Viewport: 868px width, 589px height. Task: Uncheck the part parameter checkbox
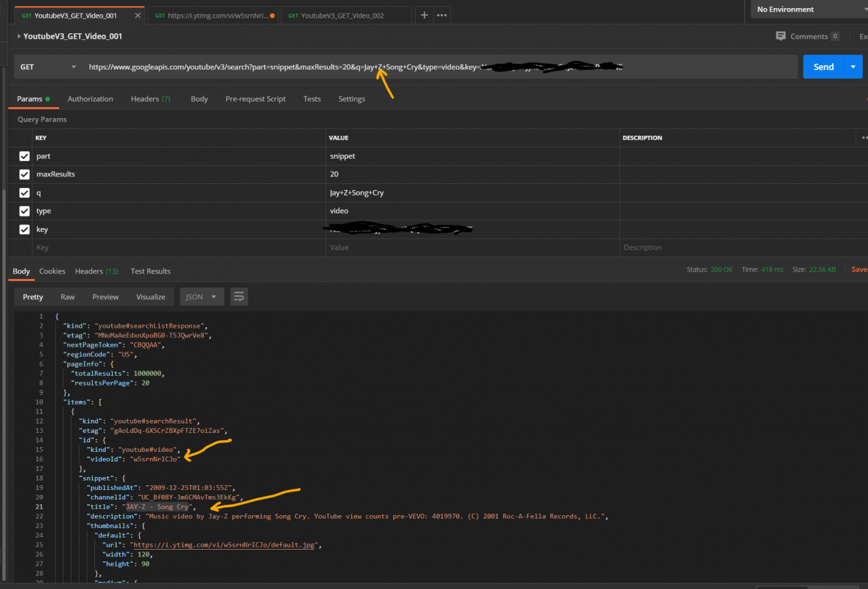[x=24, y=156]
